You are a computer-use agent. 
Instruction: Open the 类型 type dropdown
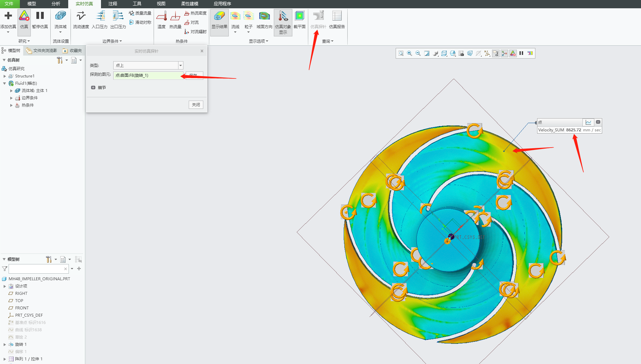pos(181,66)
